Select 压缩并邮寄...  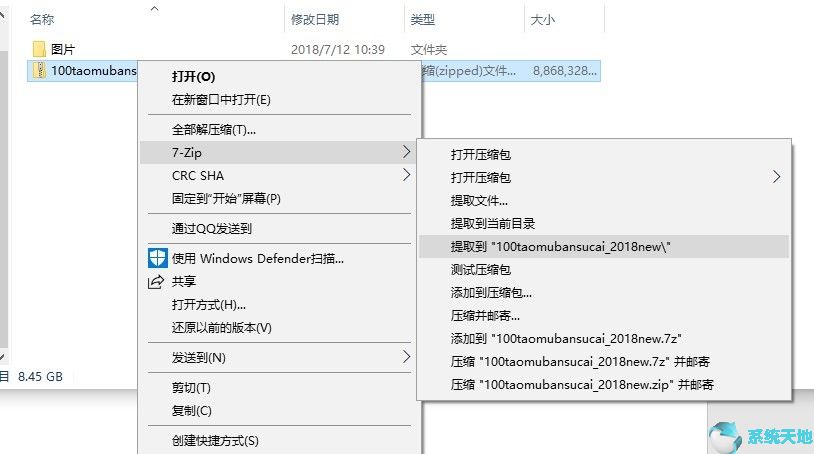(x=485, y=315)
